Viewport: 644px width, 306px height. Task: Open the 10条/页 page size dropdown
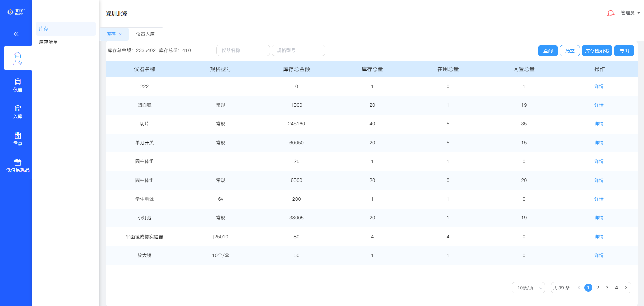(528, 288)
